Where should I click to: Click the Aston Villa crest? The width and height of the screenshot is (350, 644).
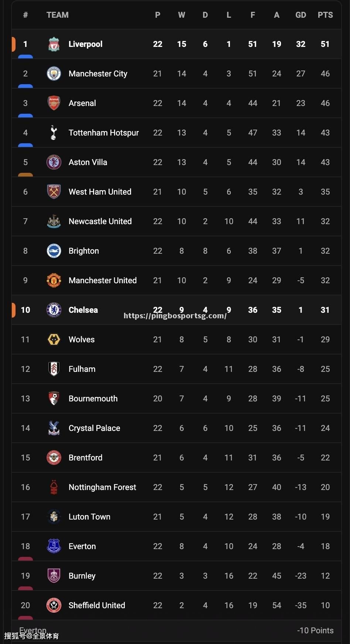(54, 162)
